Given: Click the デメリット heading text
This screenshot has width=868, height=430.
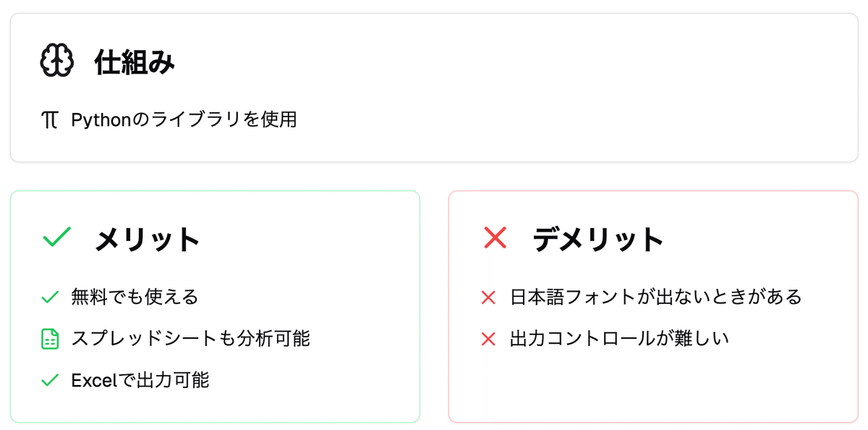Looking at the screenshot, I should [597, 239].
